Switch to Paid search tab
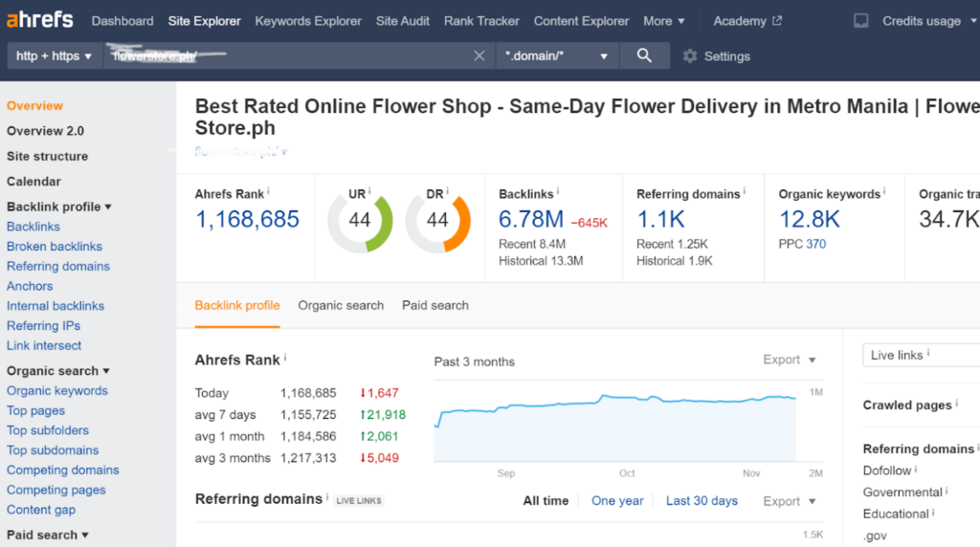Screen dimensions: 980x547 pos(435,305)
